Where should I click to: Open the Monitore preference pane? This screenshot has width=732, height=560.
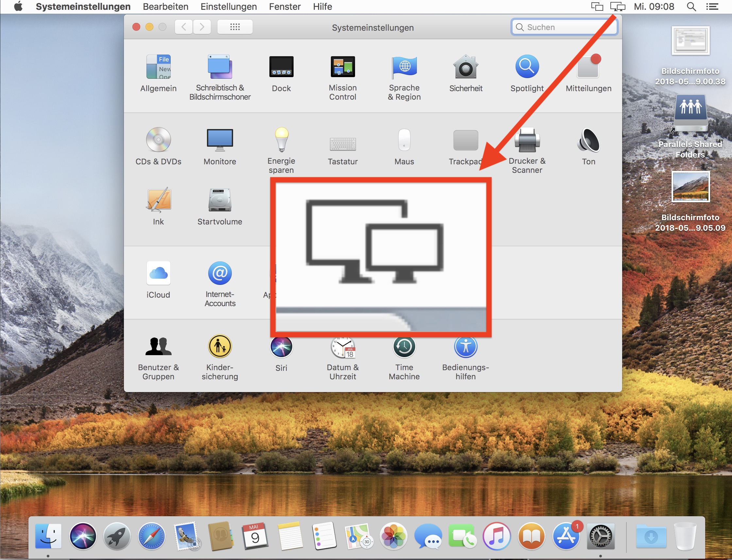pyautogui.click(x=220, y=140)
